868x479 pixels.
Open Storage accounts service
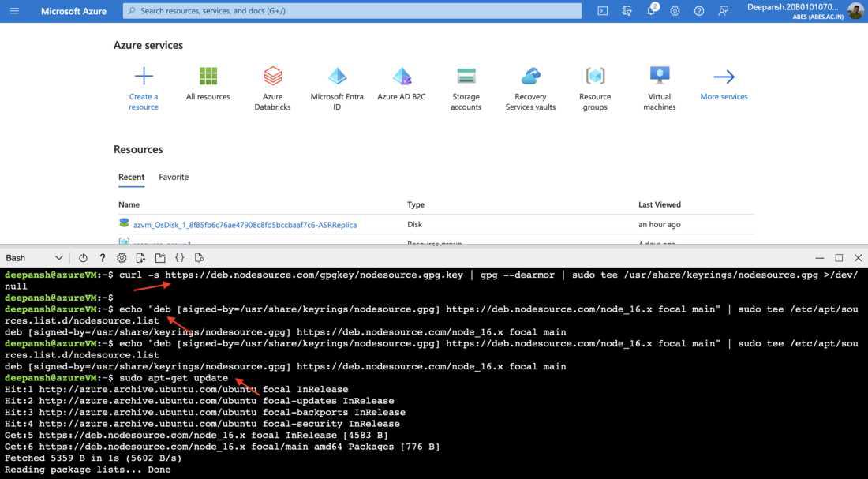coord(466,88)
